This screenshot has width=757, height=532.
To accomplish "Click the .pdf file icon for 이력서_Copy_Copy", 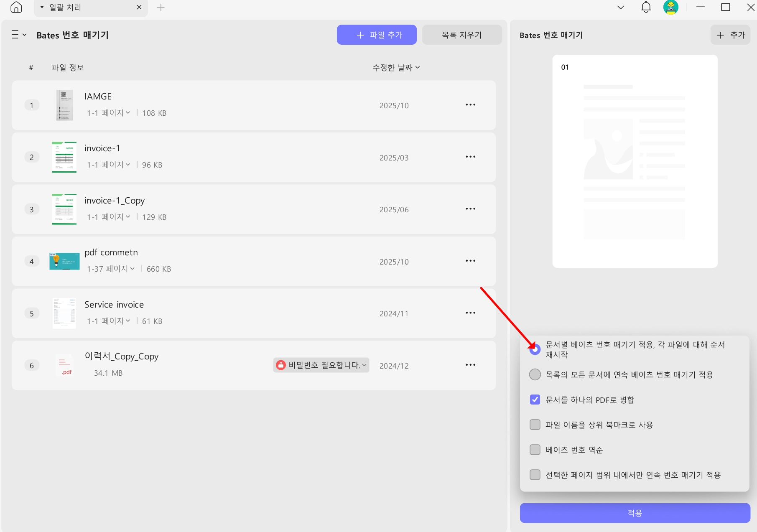I will [x=65, y=365].
